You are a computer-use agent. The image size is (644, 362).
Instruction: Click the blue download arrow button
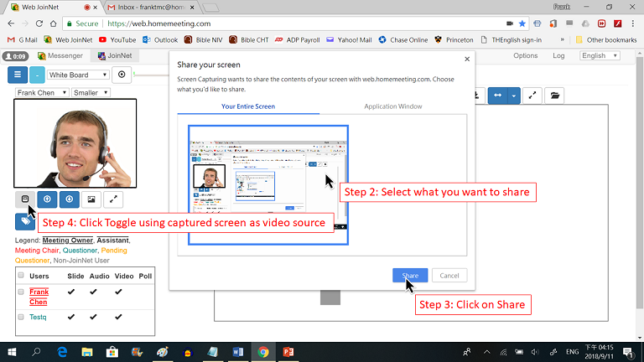[70, 199]
